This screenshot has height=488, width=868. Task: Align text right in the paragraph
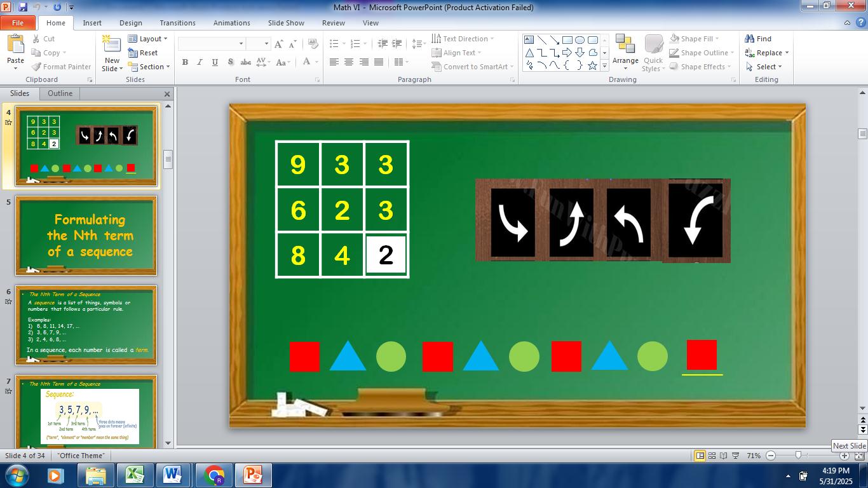coord(364,62)
